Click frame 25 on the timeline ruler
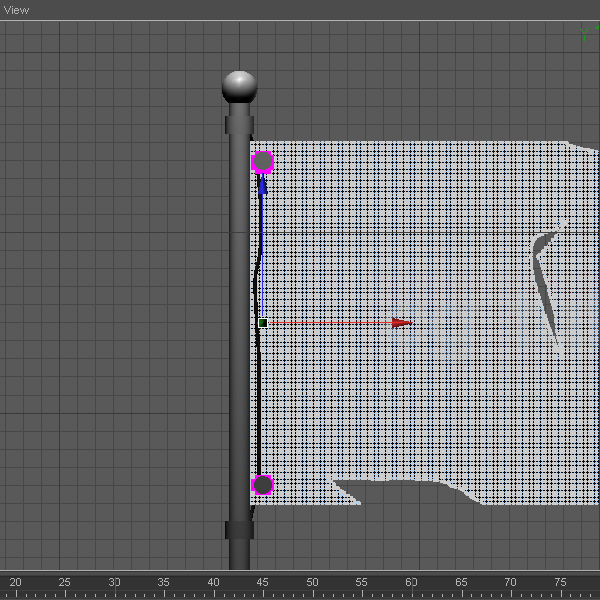This screenshot has height=600, width=600. (x=65, y=582)
